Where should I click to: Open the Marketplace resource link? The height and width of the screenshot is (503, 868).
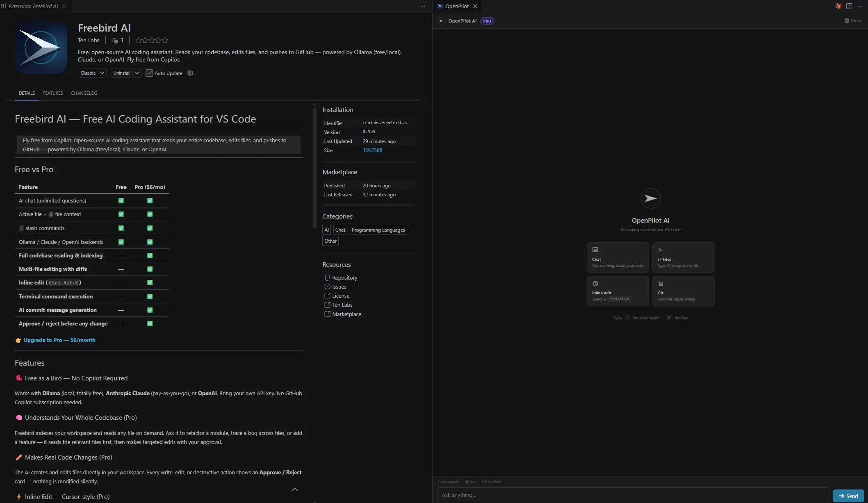346,314
